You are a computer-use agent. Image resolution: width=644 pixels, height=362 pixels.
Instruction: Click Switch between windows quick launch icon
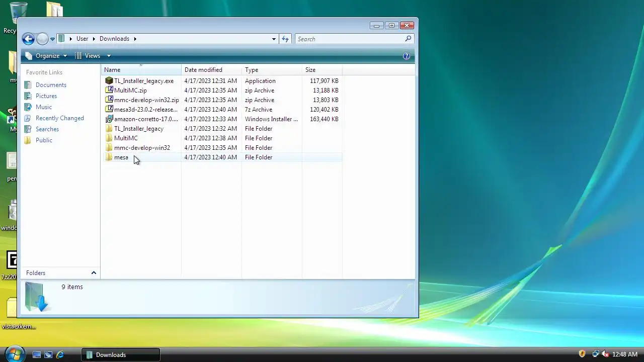[48, 354]
